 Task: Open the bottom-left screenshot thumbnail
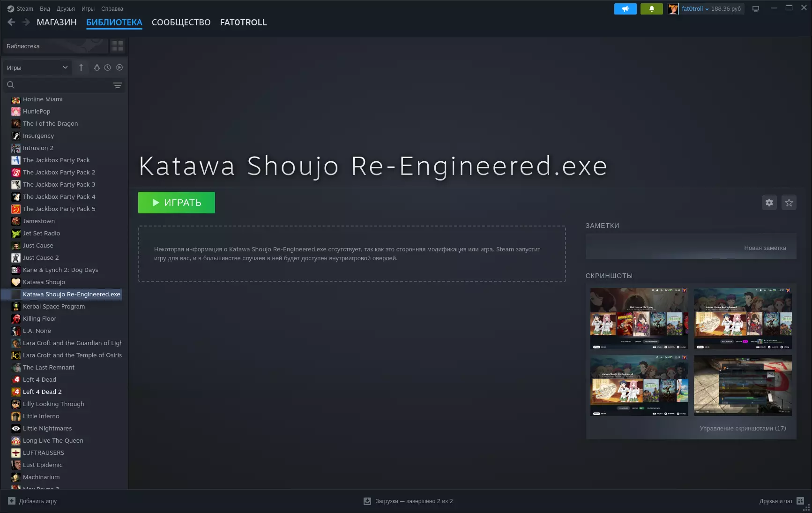coord(639,385)
